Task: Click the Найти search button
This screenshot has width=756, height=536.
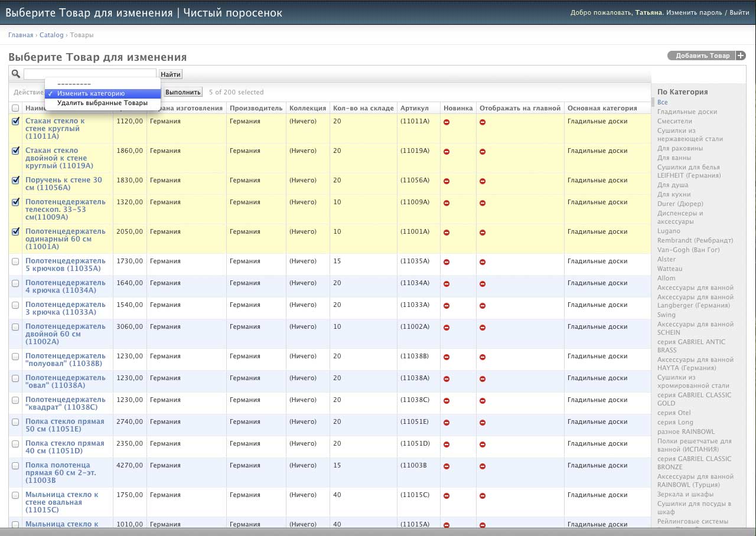Action: tap(171, 74)
